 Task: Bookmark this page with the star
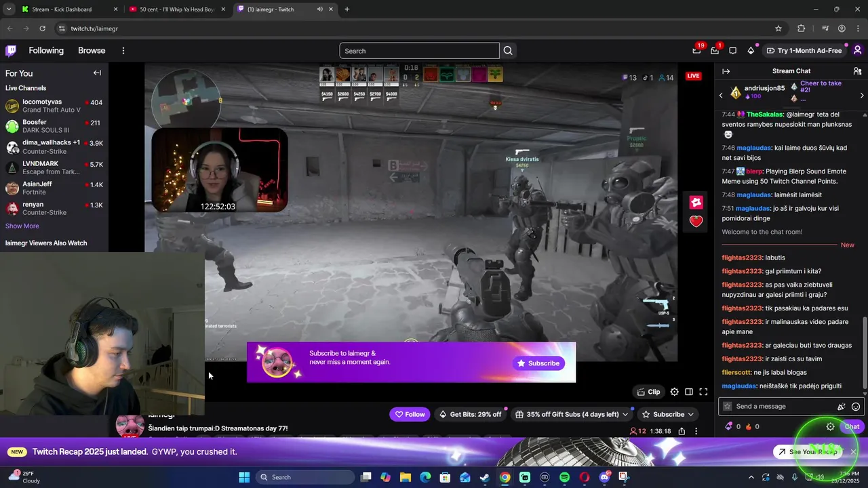click(778, 28)
